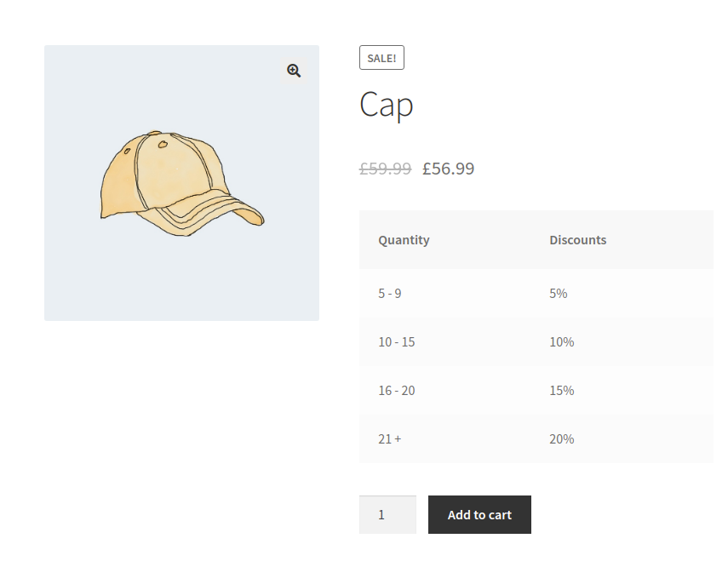Viewport: 728px width, 567px height.
Task: Select the 16 - 20 quantity cell
Action: (397, 391)
